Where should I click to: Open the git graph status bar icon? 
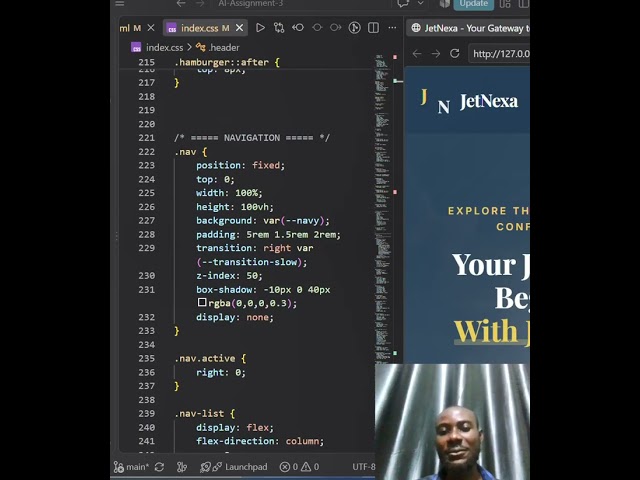click(182, 467)
